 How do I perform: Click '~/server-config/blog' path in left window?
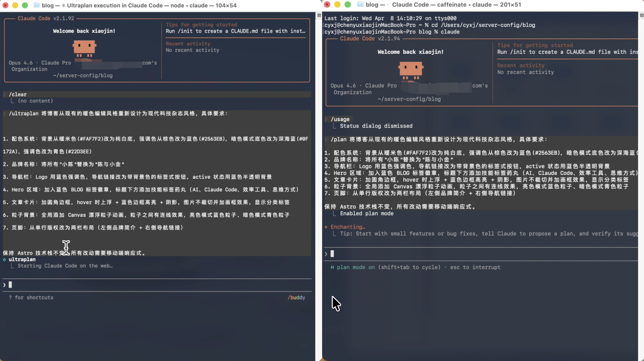click(83, 76)
